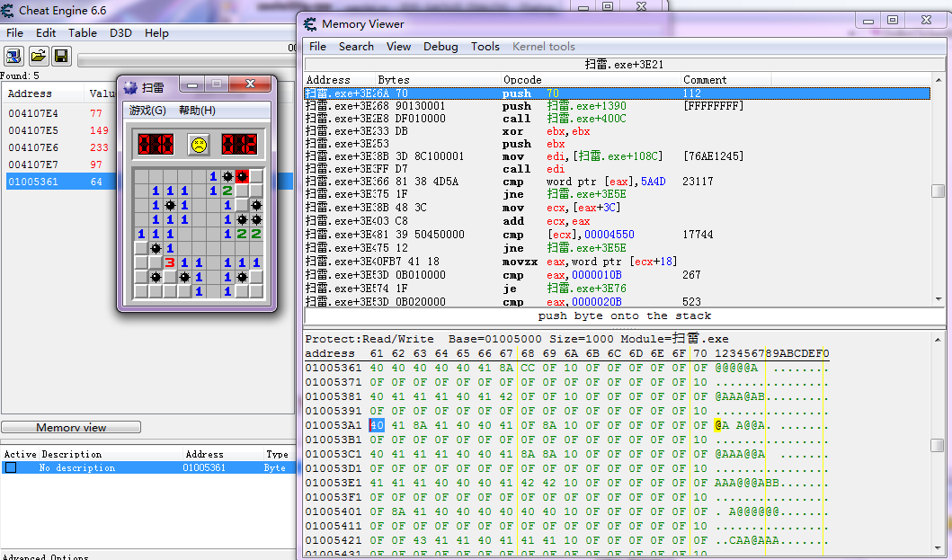Click the CC byte in row 01005361
Viewport: 952px width, 560px height.
528,368
